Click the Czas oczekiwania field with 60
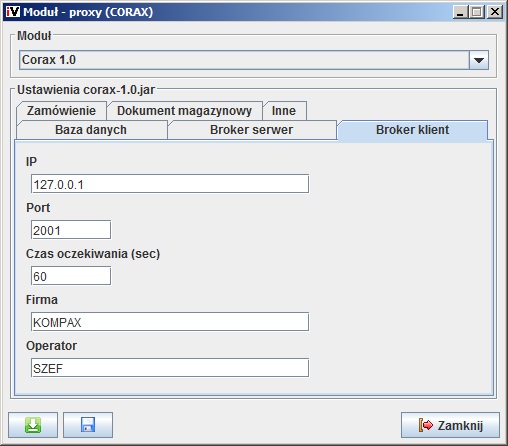The width and height of the screenshot is (508, 446). click(71, 276)
